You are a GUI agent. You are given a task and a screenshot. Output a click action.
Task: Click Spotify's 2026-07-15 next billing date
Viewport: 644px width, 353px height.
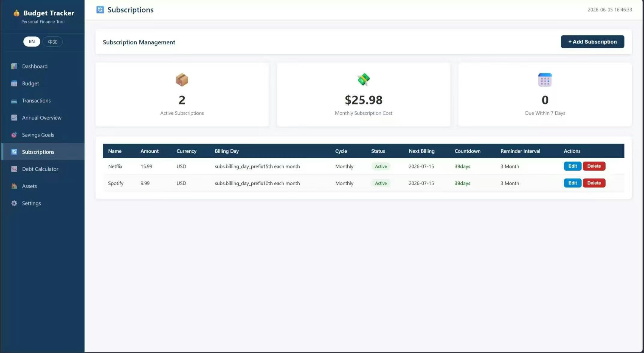(421, 183)
